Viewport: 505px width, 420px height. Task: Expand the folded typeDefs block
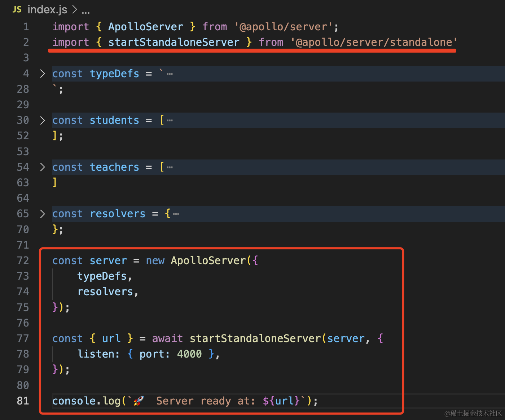43,74
